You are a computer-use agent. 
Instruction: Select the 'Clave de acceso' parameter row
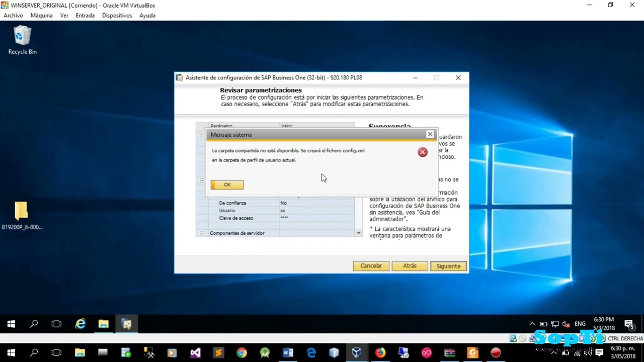[275, 218]
